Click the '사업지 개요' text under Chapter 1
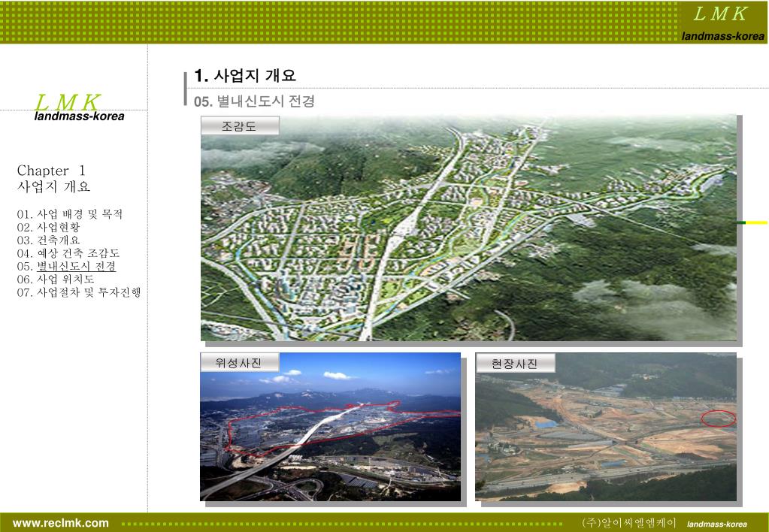 point(53,186)
